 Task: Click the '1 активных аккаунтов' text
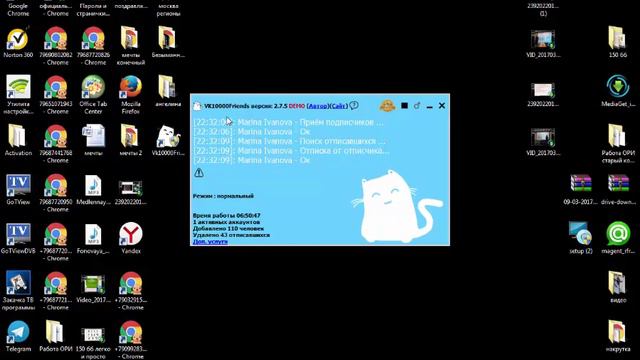pyautogui.click(x=226, y=222)
